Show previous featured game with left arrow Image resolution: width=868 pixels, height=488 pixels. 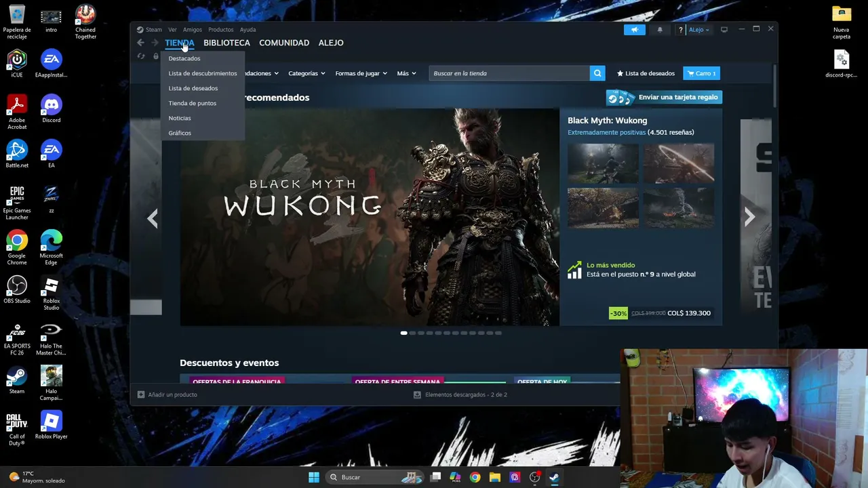[153, 218]
